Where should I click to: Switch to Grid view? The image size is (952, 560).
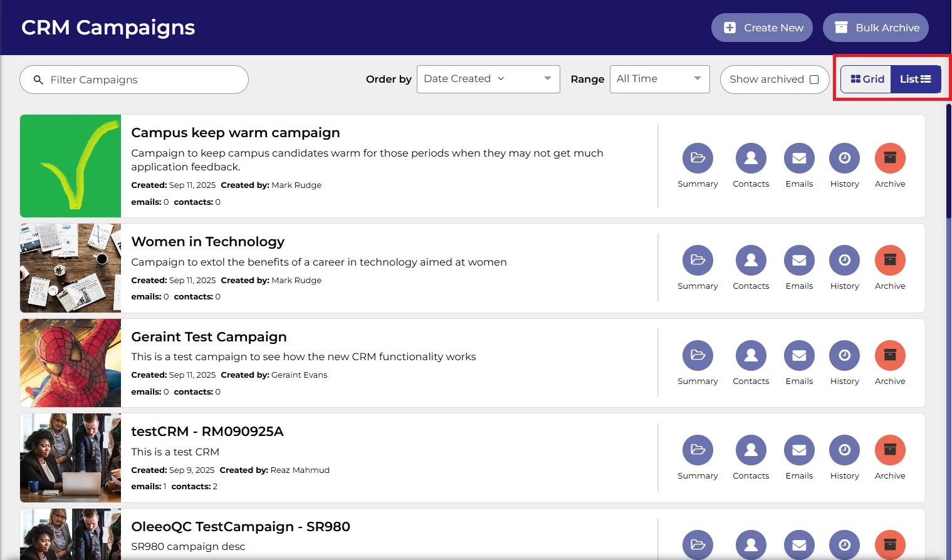pyautogui.click(x=867, y=79)
